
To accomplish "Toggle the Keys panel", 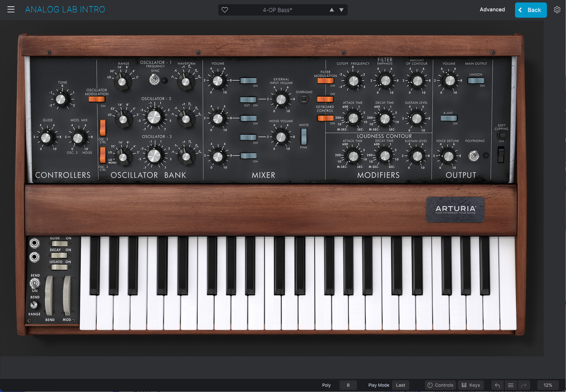I will click(x=471, y=385).
